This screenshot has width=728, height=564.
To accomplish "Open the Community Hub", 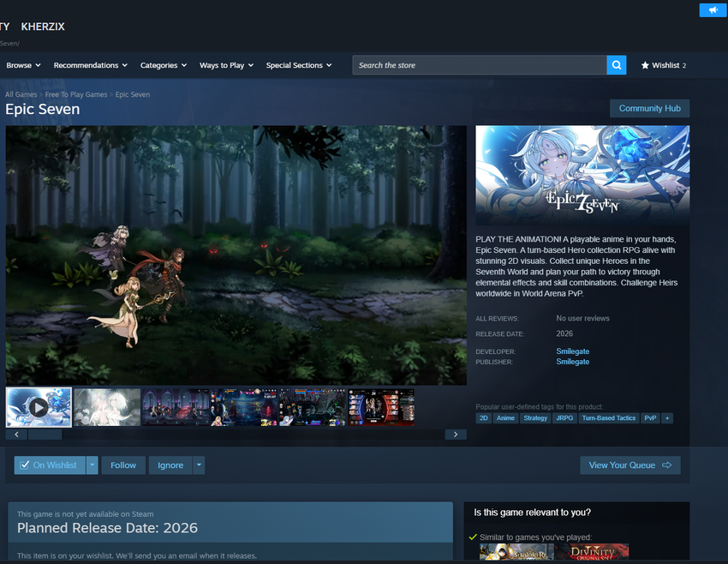I will click(x=649, y=108).
